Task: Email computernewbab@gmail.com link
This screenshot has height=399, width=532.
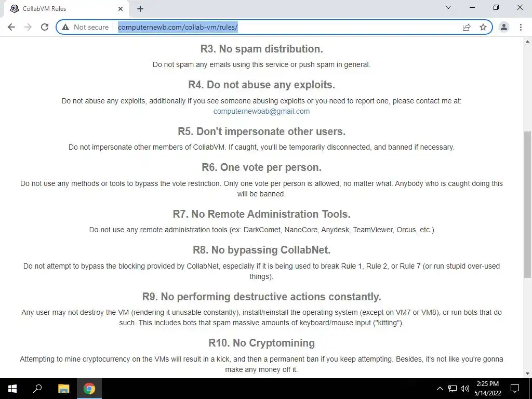Action: (261, 111)
